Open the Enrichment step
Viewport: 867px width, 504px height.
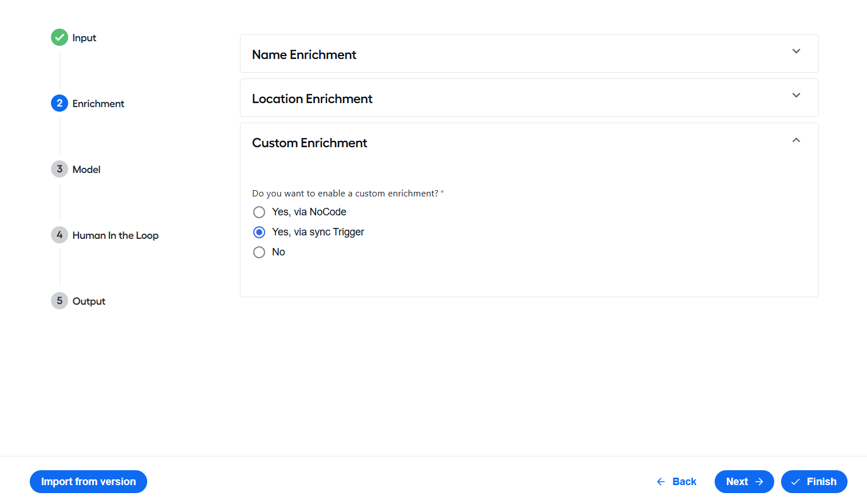pyautogui.click(x=98, y=104)
